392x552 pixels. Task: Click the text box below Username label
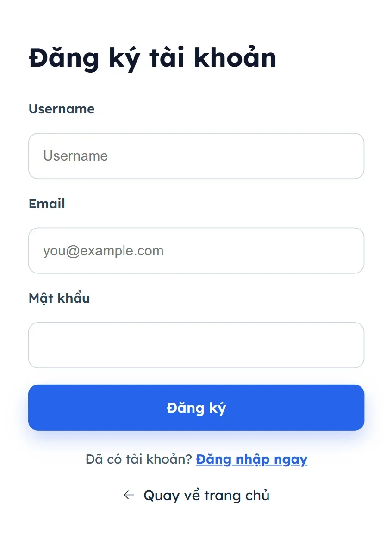pyautogui.click(x=196, y=156)
